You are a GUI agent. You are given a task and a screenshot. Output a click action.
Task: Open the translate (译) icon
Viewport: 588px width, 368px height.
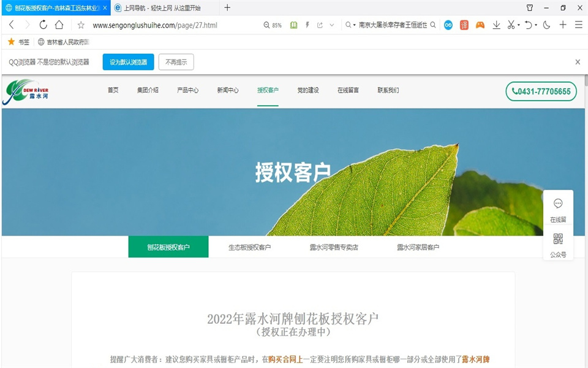464,25
